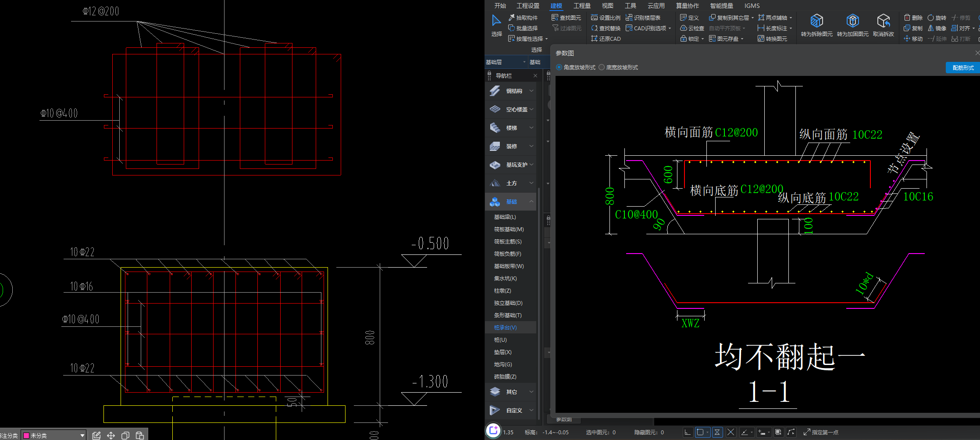
Task: Select the 角度放坡形式 radio button
Action: (x=559, y=68)
